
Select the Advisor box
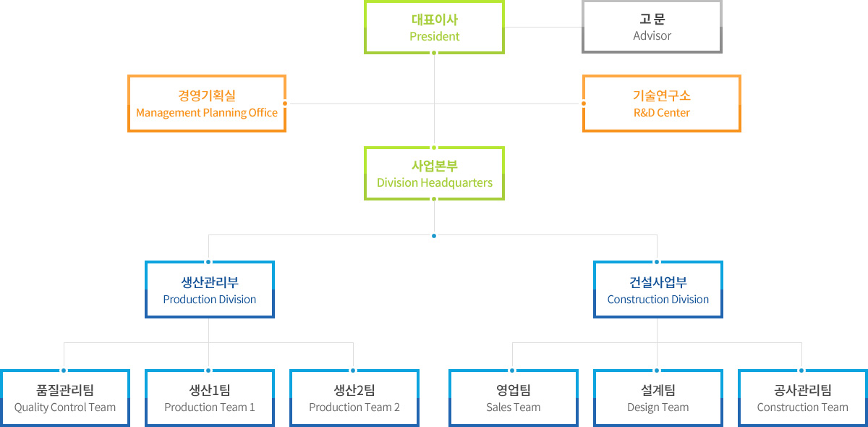[x=652, y=27]
